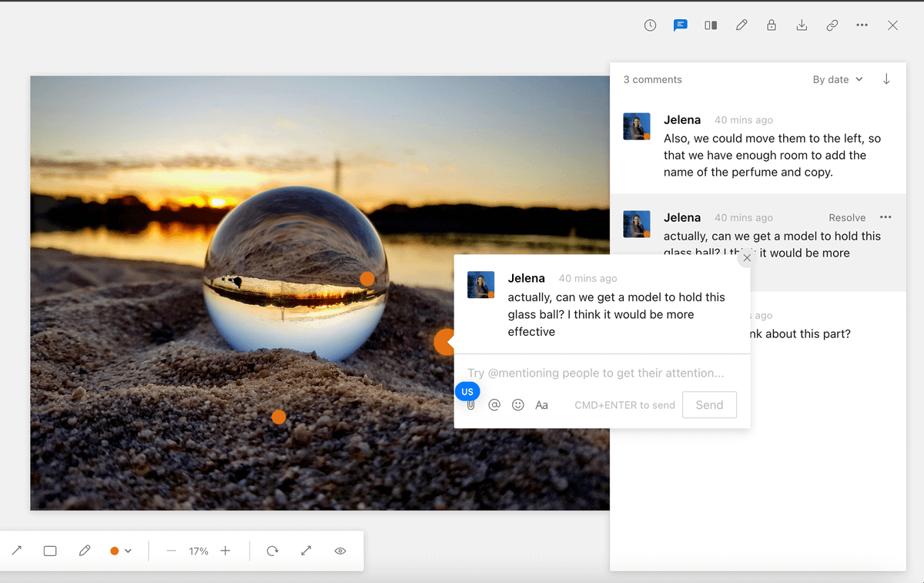
Task: Download the file using download icon
Action: 802,25
